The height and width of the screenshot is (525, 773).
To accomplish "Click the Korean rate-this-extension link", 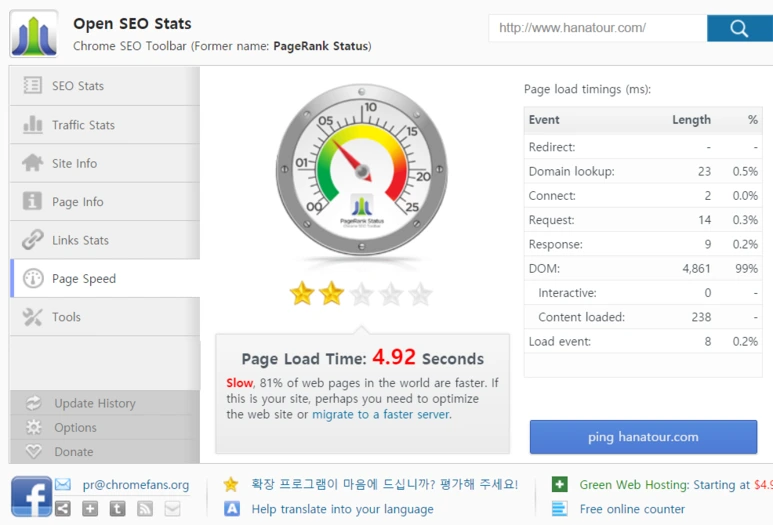I will pyautogui.click(x=385, y=484).
